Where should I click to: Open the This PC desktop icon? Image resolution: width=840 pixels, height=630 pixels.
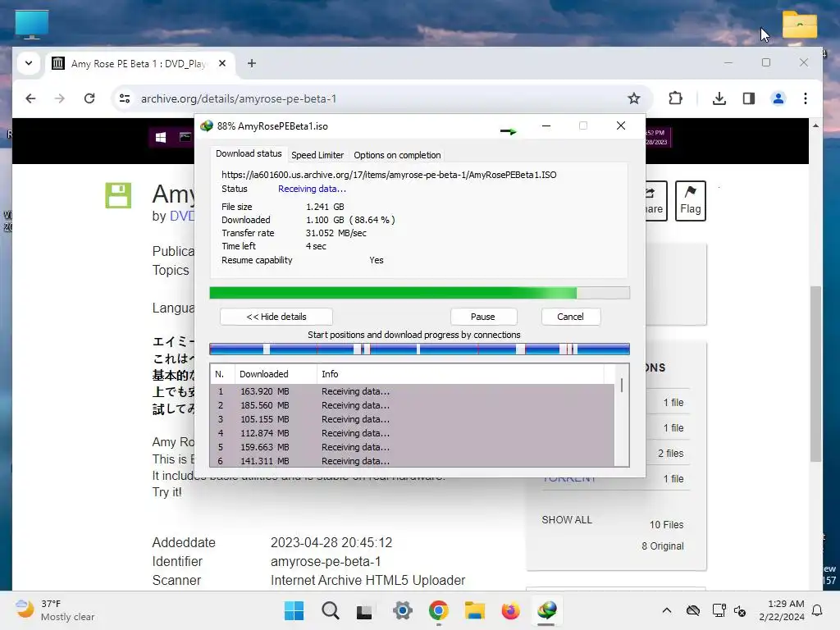pos(32,25)
